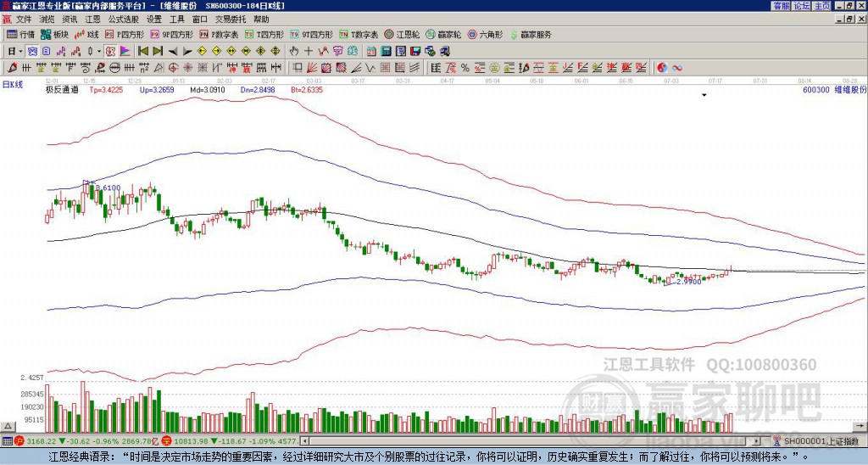
Task: Click the angle line tool icon
Action: [x=356, y=68]
